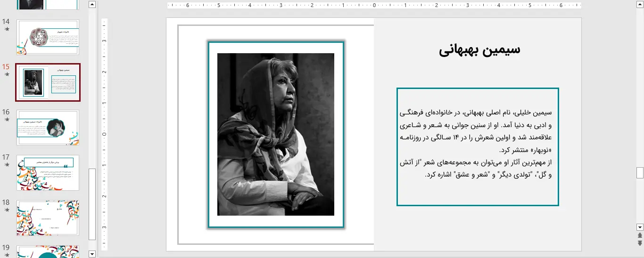
Task: Click the horizontal ruler above the slide
Action: (x=374, y=5)
